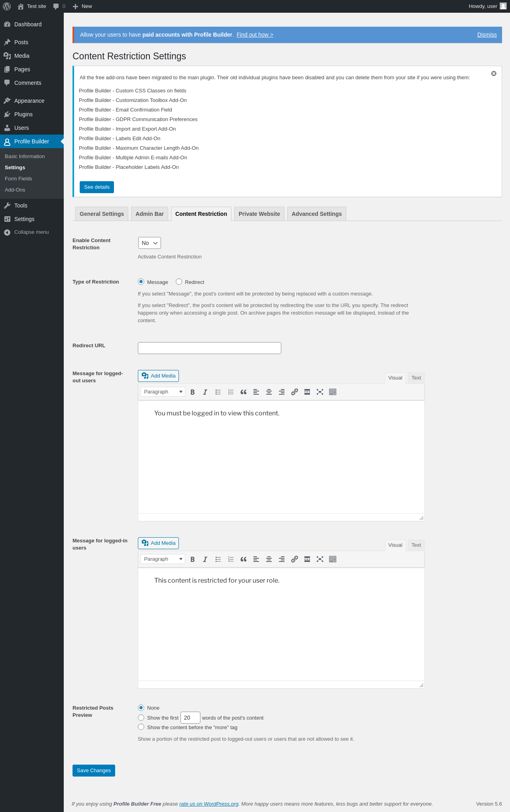Open rate us on WordPress.org link
The height and width of the screenshot is (812, 510).
[209, 804]
